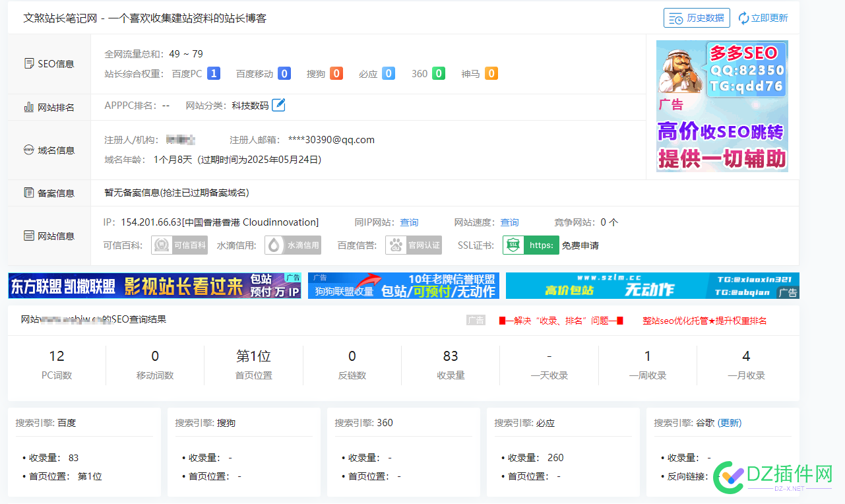
Task: Click the 首页位置 第1位 stat
Action: pos(253,363)
